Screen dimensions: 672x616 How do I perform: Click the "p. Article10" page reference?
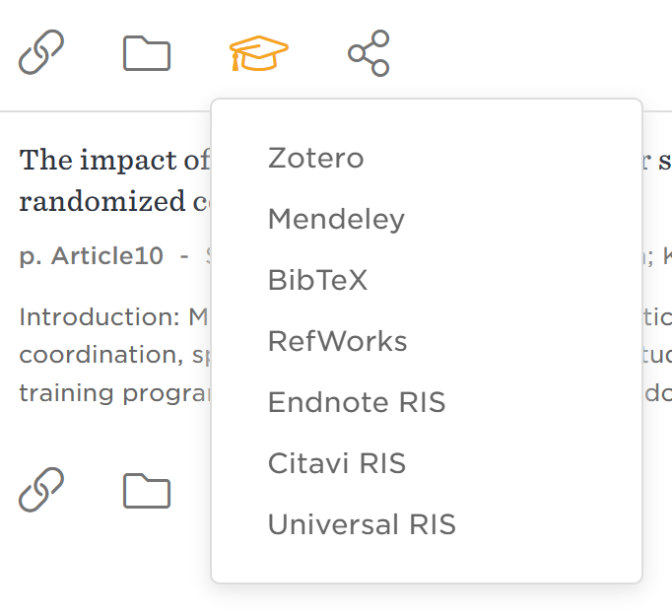click(91, 257)
